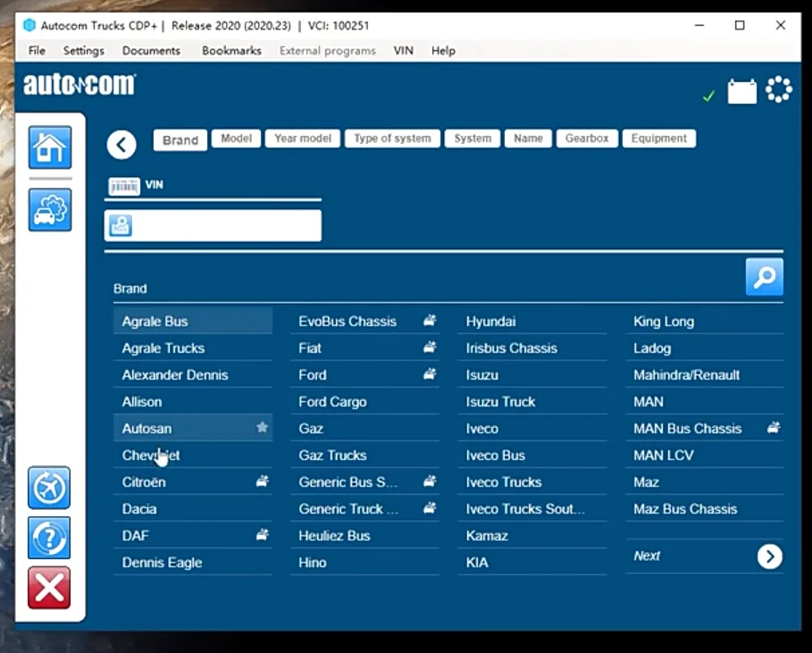Open vehicle diagnostics car-gear icon
The image size is (812, 653).
click(50, 210)
